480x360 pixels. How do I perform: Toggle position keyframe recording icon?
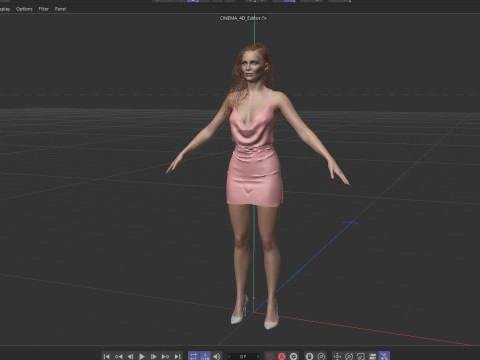pyautogui.click(x=337, y=356)
